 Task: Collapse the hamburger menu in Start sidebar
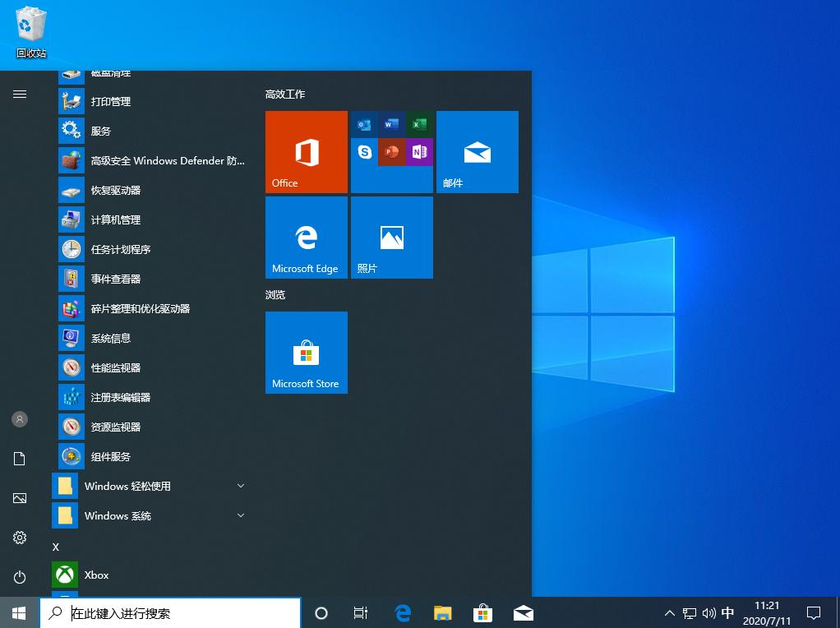[x=20, y=94]
